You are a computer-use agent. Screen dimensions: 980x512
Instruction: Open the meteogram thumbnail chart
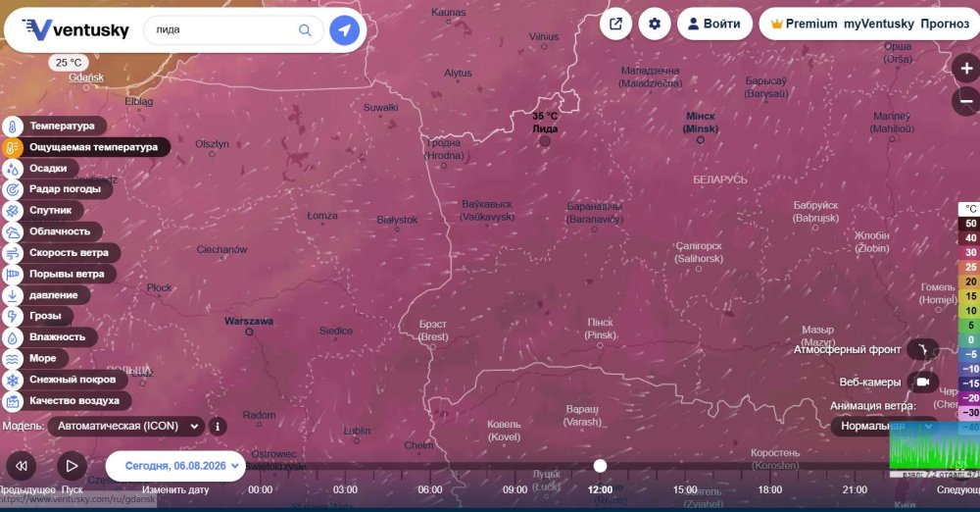(x=934, y=445)
